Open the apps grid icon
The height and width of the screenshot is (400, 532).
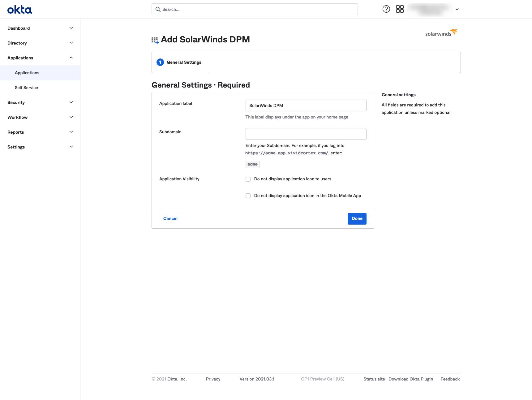click(x=400, y=9)
